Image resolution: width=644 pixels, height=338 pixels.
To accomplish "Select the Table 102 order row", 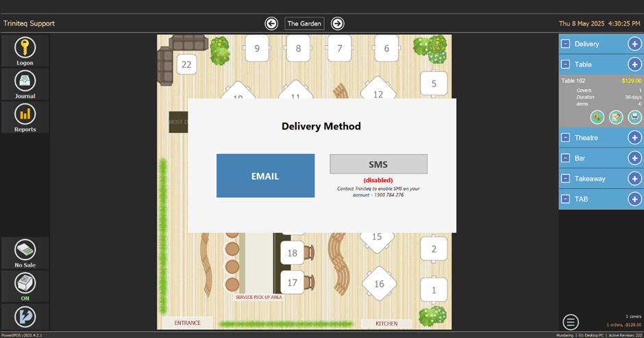I will (x=601, y=100).
